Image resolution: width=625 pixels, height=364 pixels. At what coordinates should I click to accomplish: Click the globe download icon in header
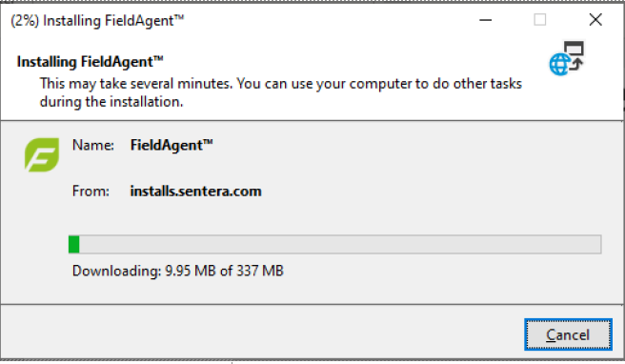click(x=566, y=58)
